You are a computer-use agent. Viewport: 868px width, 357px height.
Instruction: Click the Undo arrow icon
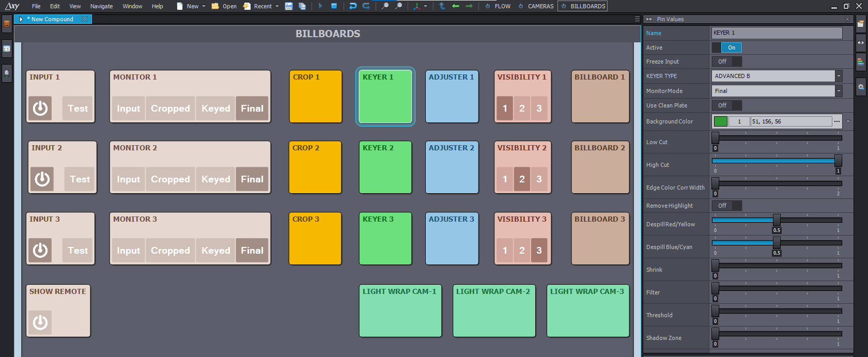353,6
